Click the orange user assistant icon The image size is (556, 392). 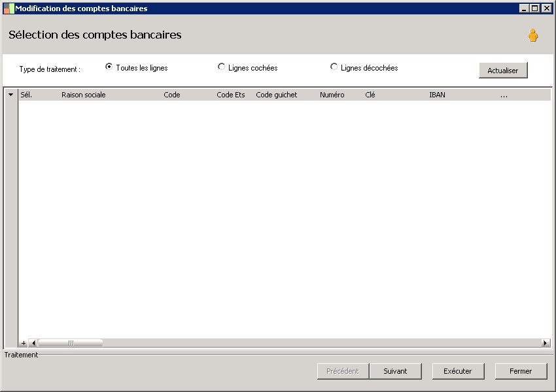[x=532, y=35]
